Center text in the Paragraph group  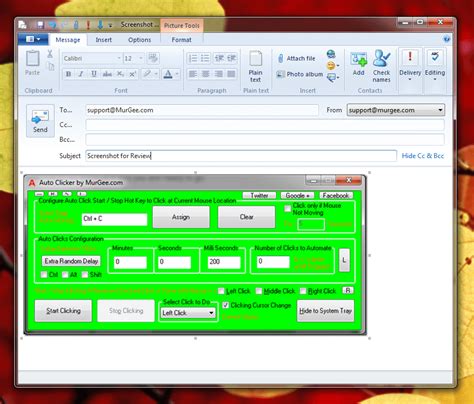[x=206, y=74]
